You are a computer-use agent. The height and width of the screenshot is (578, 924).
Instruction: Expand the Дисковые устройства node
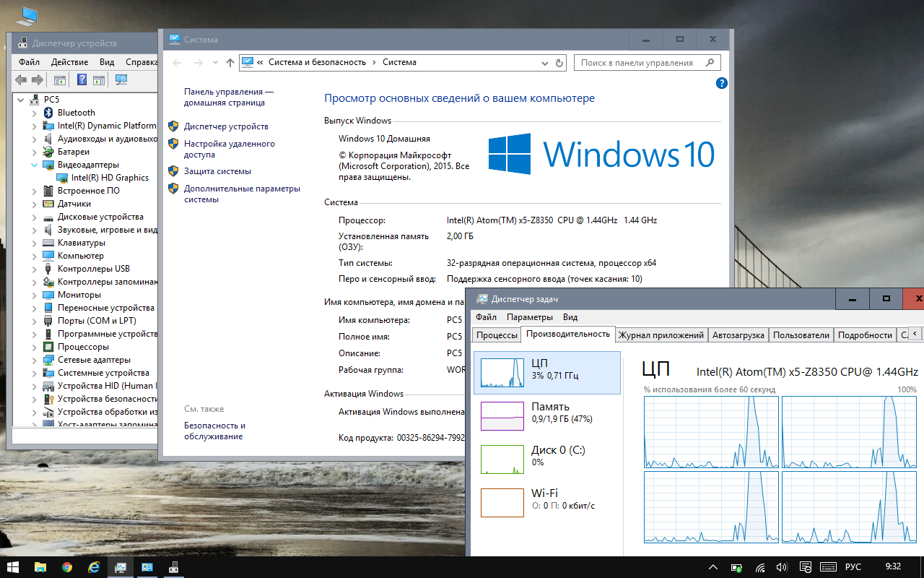[x=34, y=217]
